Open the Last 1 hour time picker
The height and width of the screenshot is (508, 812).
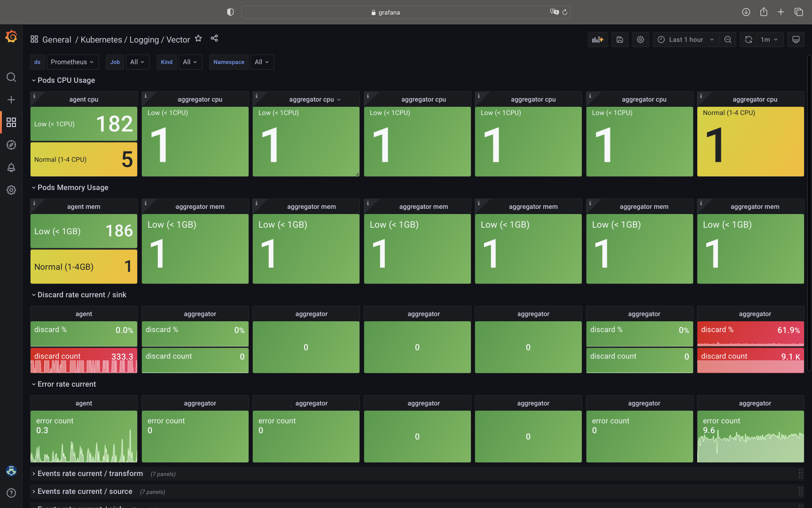click(686, 40)
